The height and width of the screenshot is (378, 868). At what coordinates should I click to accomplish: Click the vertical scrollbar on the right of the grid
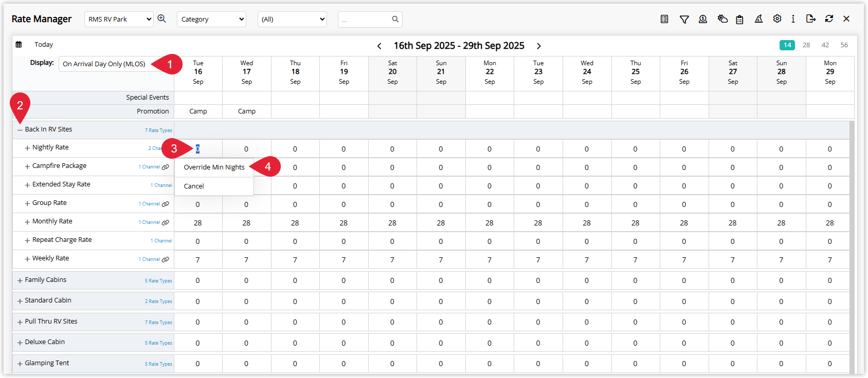point(852,247)
